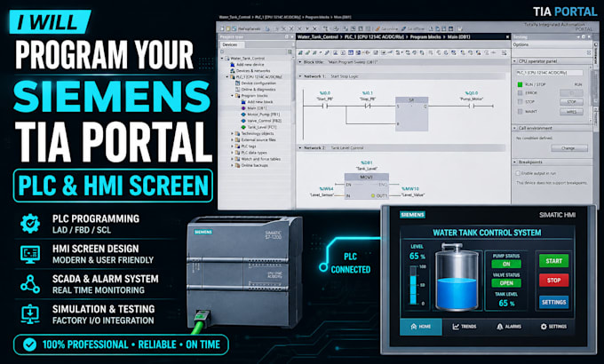Close the Main [OB1] editor window

507,37
